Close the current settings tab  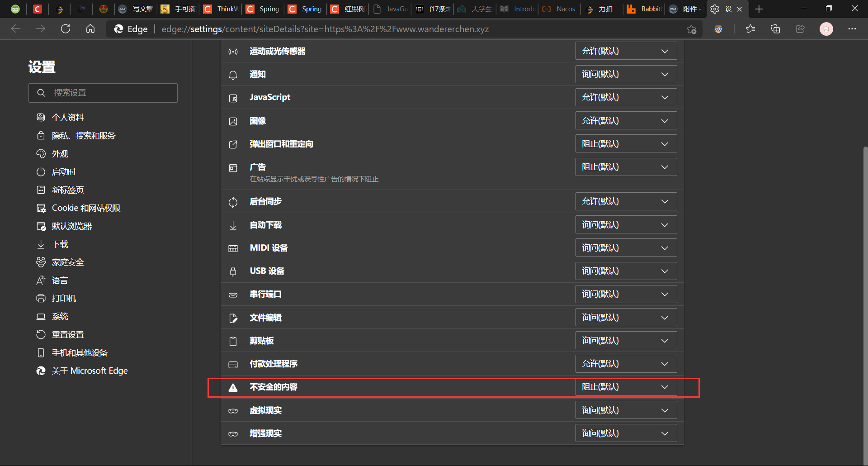coord(740,9)
